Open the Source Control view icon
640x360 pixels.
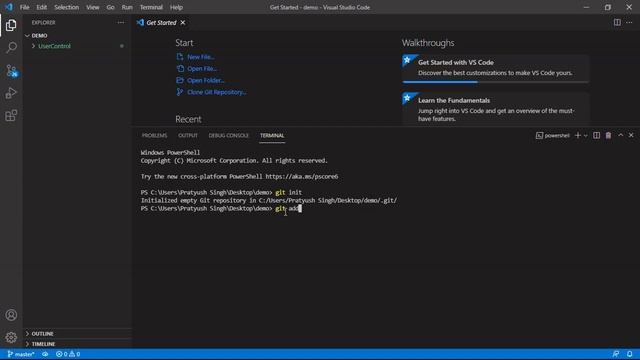click(11, 71)
